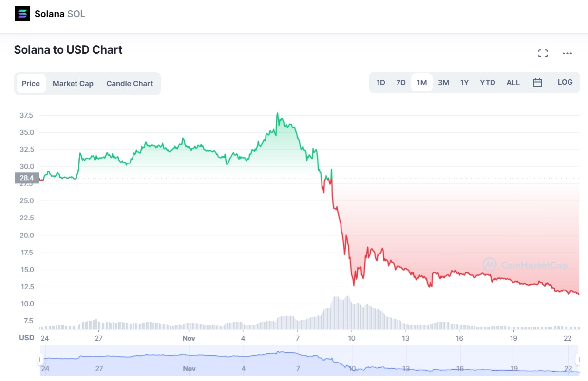
Task: Open the chart fullscreen view
Action: [x=543, y=54]
